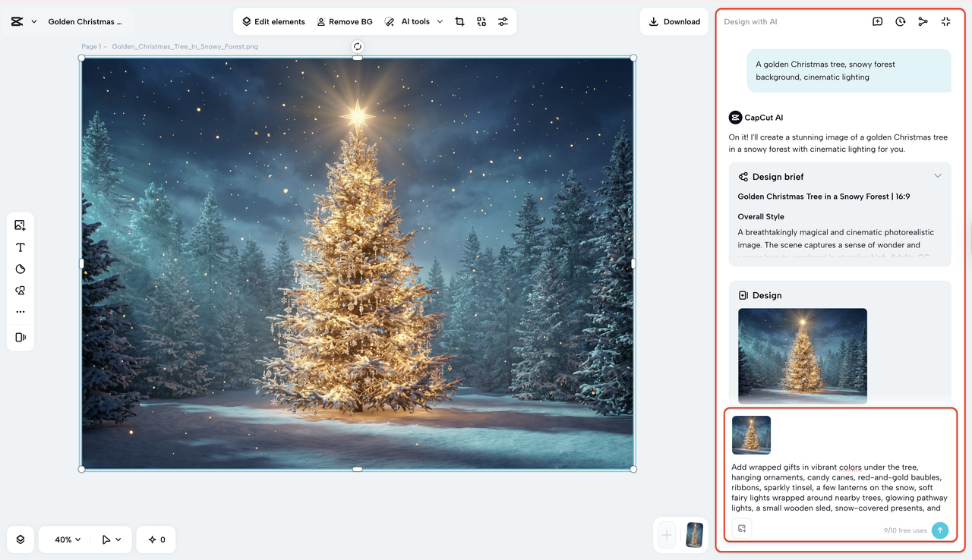Start a new AI chat conversation
This screenshot has height=560, width=972.
pos(877,21)
